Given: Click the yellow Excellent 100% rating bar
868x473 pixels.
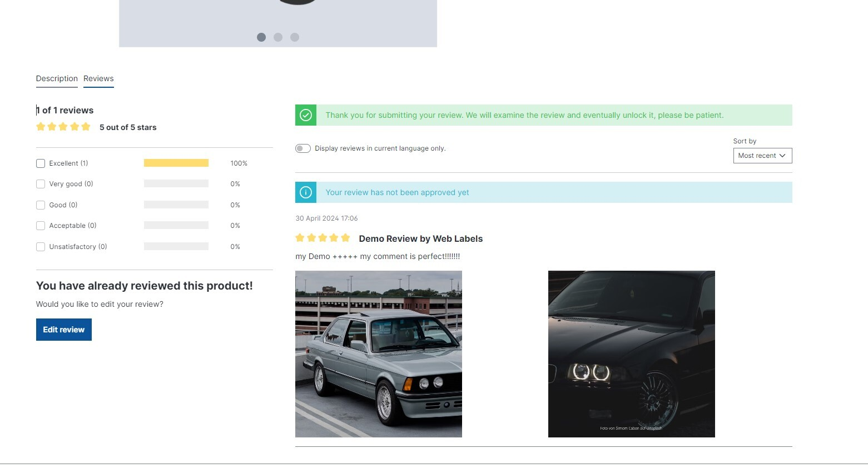Looking at the screenshot, I should pos(176,163).
